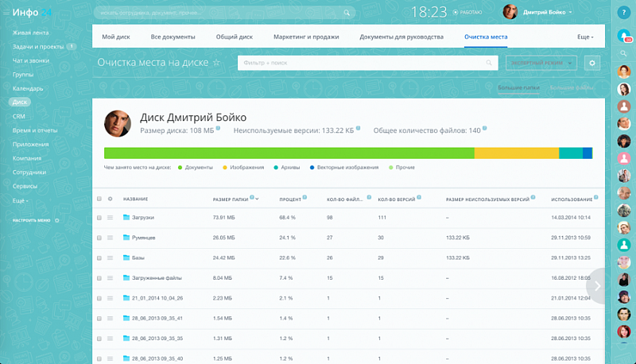
Task: Open the Экспертный режим dropdown
Action: tap(541, 63)
